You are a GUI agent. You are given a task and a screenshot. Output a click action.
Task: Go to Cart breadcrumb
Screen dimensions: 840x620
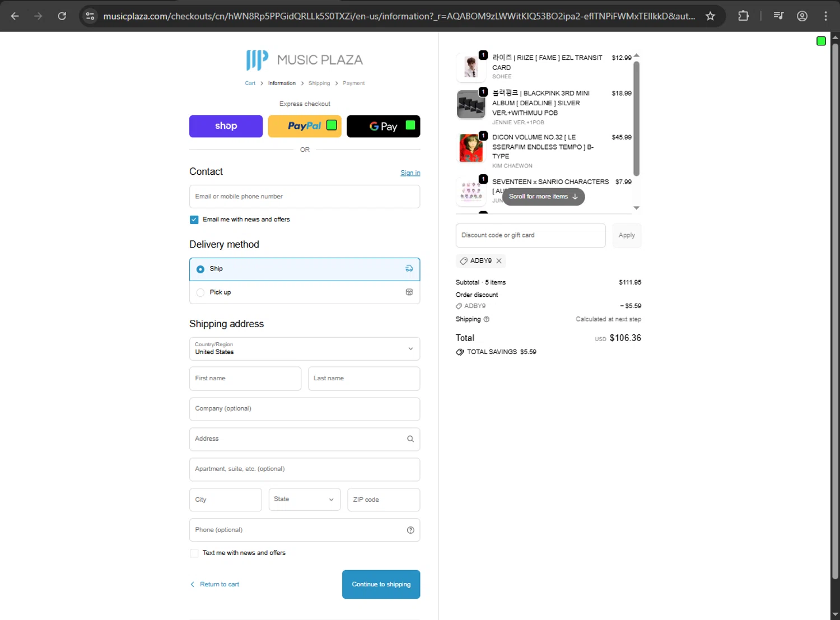coord(250,83)
